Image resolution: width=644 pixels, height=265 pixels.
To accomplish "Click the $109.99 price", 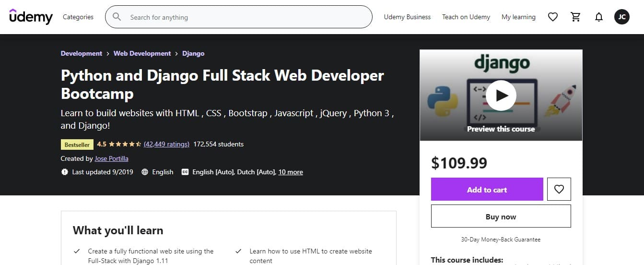I will click(459, 163).
